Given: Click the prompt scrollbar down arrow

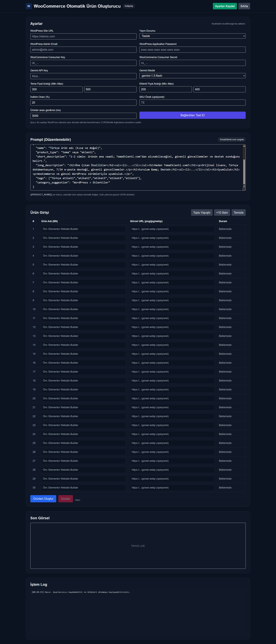Looking at the screenshot, I should click(244, 186).
